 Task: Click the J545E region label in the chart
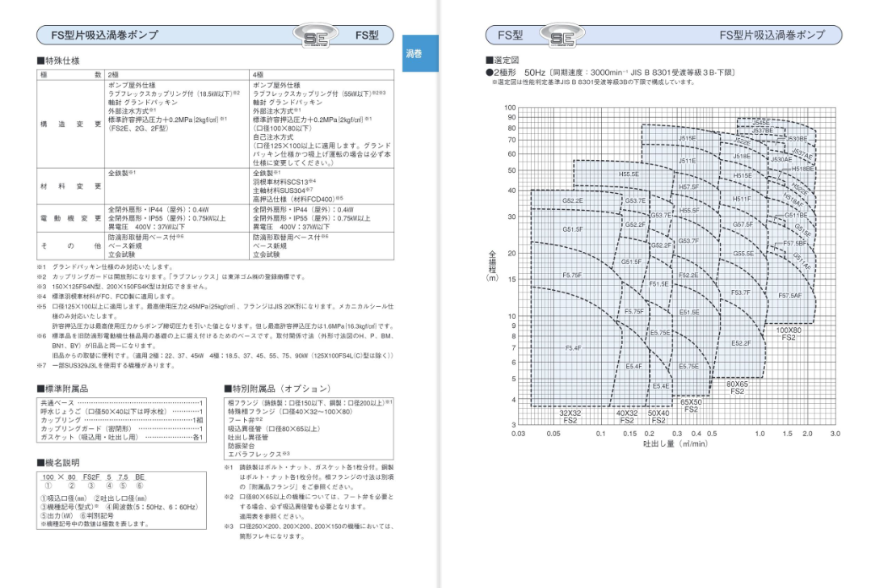(761, 122)
